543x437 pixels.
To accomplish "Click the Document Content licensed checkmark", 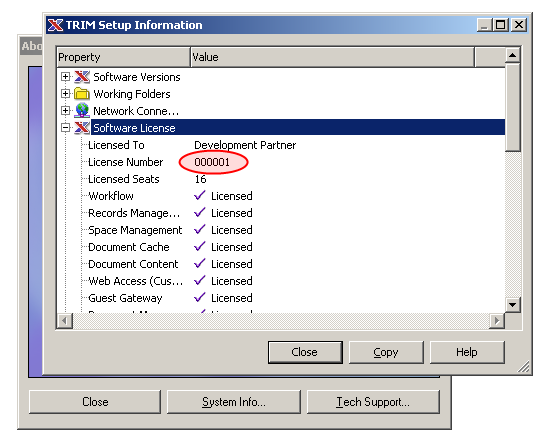I will [x=200, y=264].
